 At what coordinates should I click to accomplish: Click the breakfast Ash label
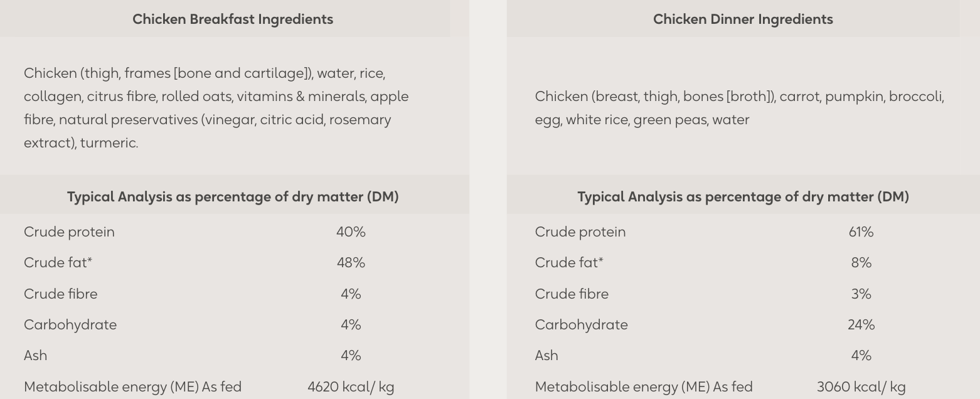pyautogui.click(x=35, y=355)
